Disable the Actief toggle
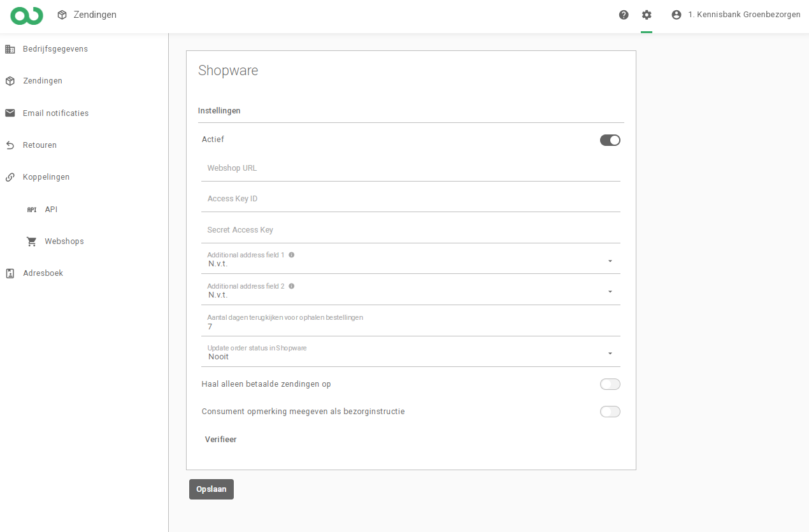 pos(610,140)
